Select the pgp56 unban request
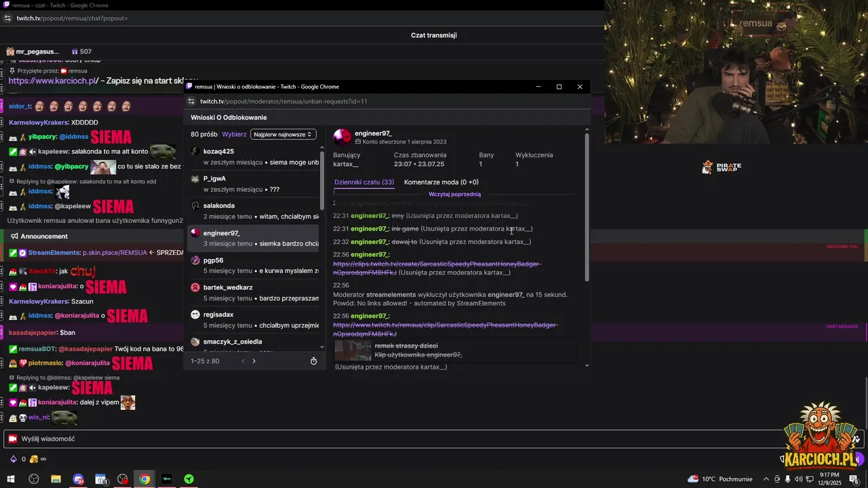Image resolution: width=868 pixels, height=488 pixels. click(253, 265)
